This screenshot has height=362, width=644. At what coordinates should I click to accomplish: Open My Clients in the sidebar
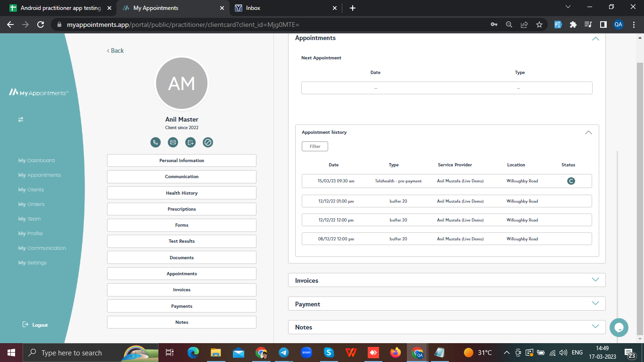[31, 190]
